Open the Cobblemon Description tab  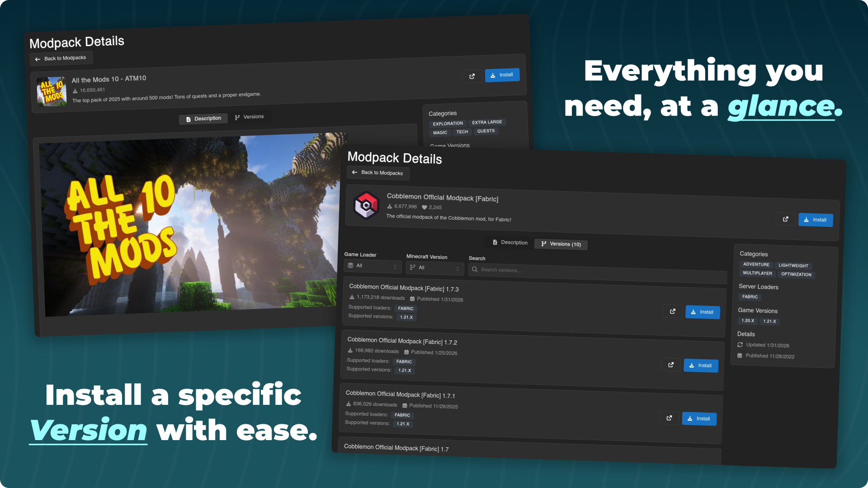click(x=509, y=243)
